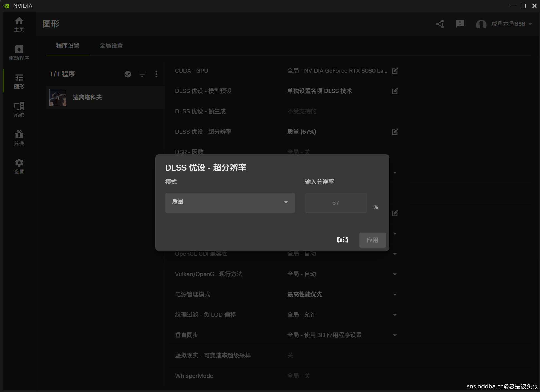
Task: Open the Drivers (驱动程序) sidebar page
Action: pos(19,53)
